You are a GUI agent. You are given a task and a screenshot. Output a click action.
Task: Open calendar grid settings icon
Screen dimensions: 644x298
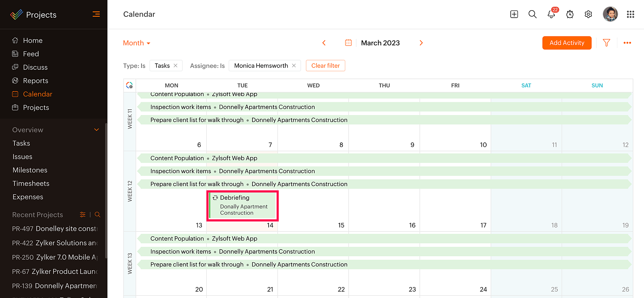point(129,85)
